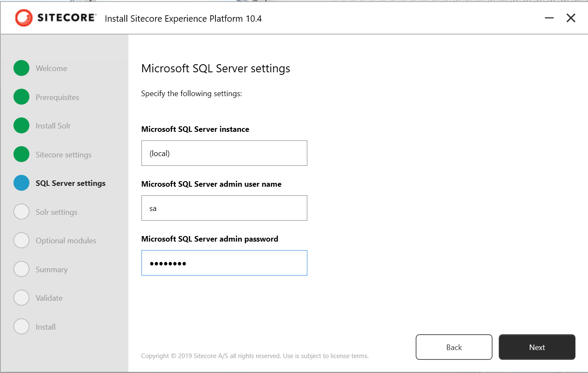Select the Summary step label

pyautogui.click(x=52, y=270)
